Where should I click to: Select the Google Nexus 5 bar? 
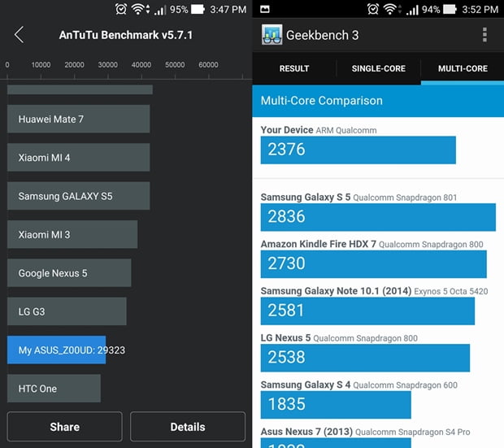[69, 273]
